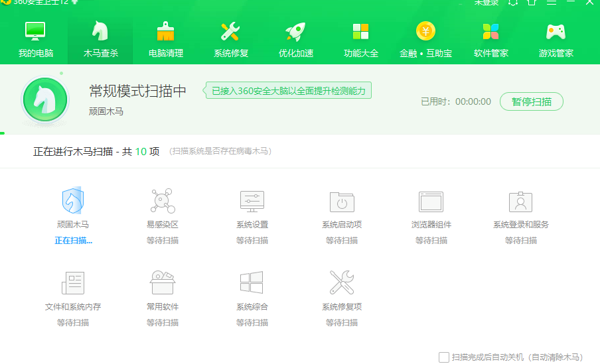Click the 暂停扫描 pause scan button
Viewport: 600px width, 364px height.
pyautogui.click(x=531, y=101)
